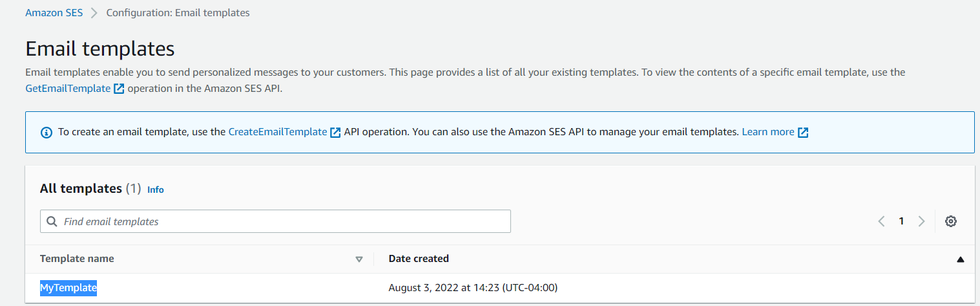Sort by the Template name column triangle
The width and height of the screenshot is (980, 306).
point(359,259)
